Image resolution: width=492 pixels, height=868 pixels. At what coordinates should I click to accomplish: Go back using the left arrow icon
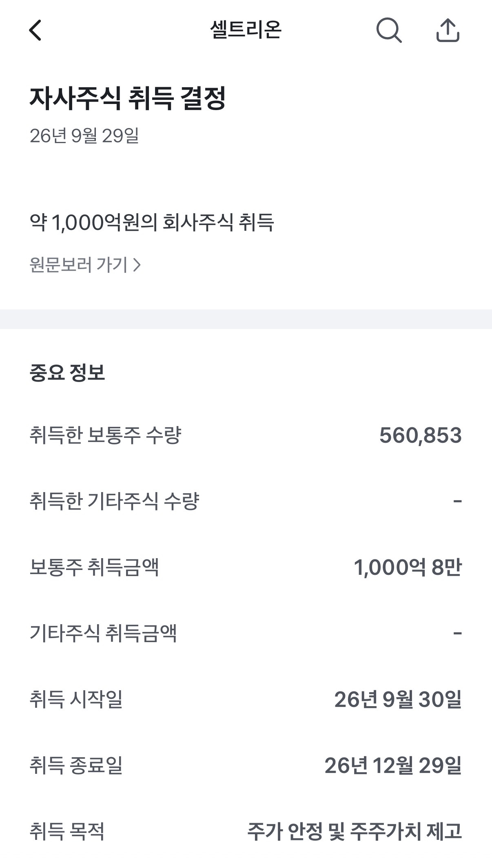35,30
